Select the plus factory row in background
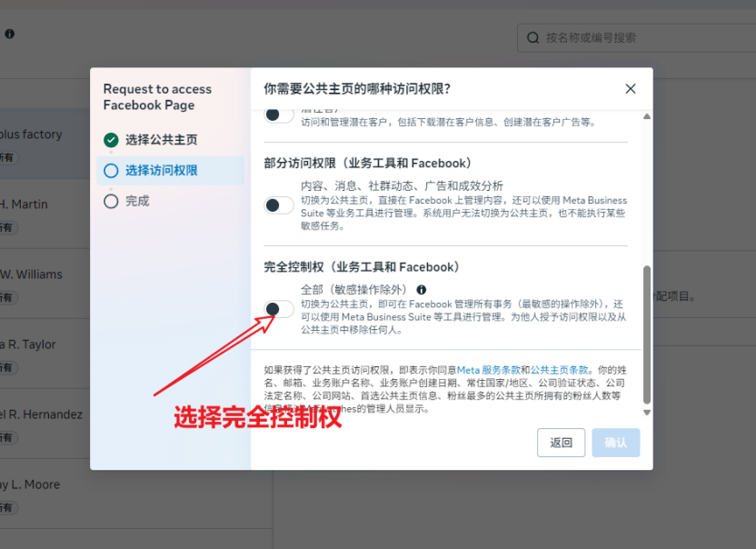 point(45,144)
